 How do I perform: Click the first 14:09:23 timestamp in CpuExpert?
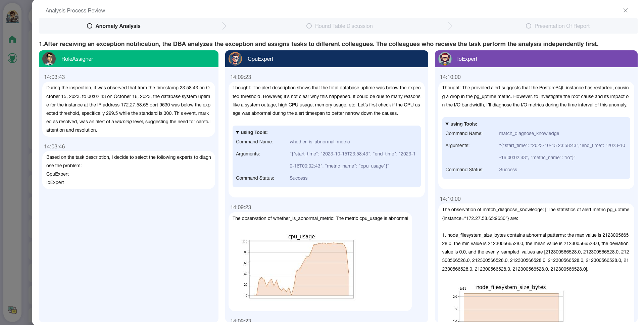(241, 77)
